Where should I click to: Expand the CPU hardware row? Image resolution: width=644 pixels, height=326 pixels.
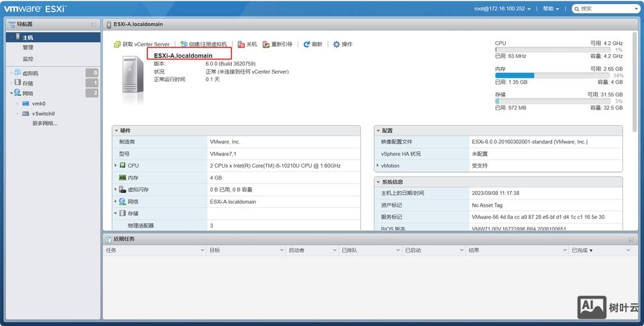pyautogui.click(x=116, y=166)
